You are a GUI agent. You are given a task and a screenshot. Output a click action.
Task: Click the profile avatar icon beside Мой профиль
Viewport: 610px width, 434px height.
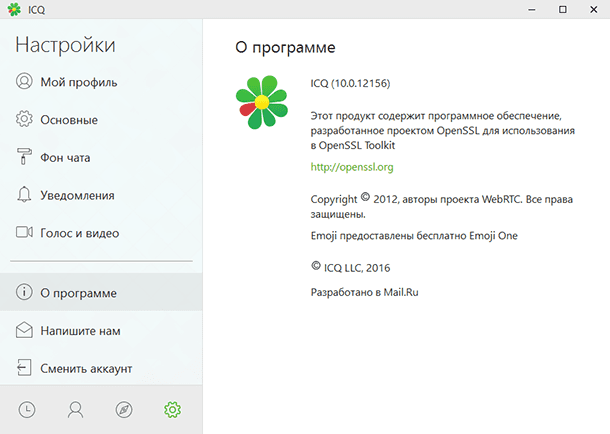pyautogui.click(x=24, y=81)
